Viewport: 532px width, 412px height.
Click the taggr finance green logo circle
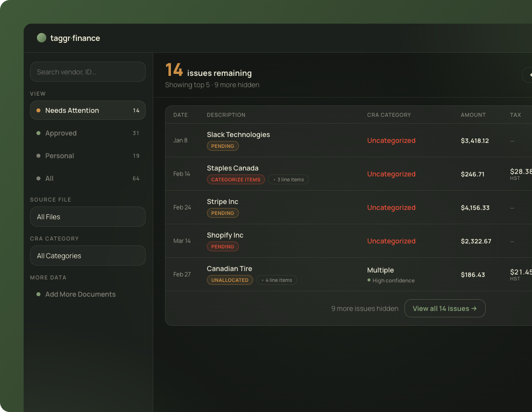[x=41, y=37]
